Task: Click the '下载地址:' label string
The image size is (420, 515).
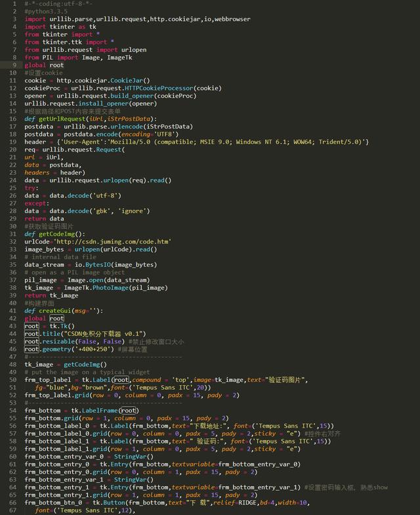Action: tap(207, 426)
